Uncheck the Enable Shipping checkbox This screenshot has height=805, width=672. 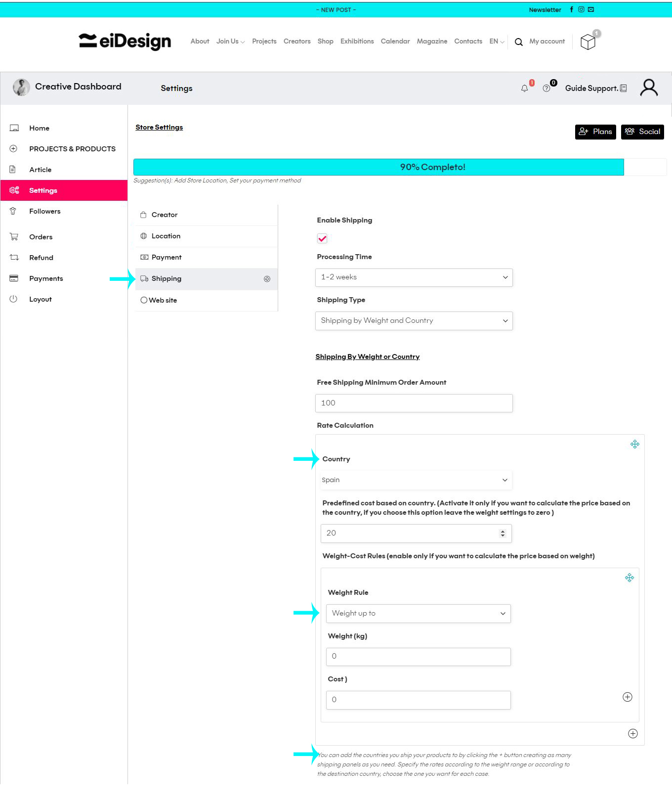(322, 239)
